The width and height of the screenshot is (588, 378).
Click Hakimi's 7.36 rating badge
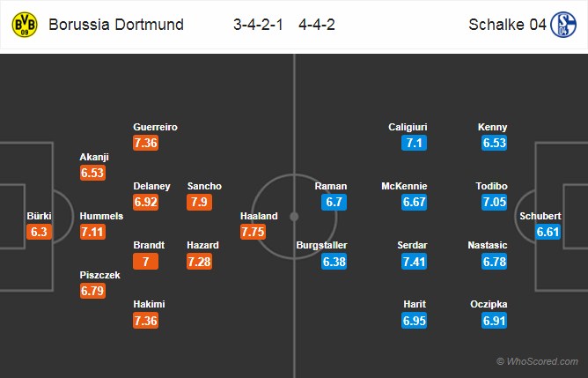(145, 321)
